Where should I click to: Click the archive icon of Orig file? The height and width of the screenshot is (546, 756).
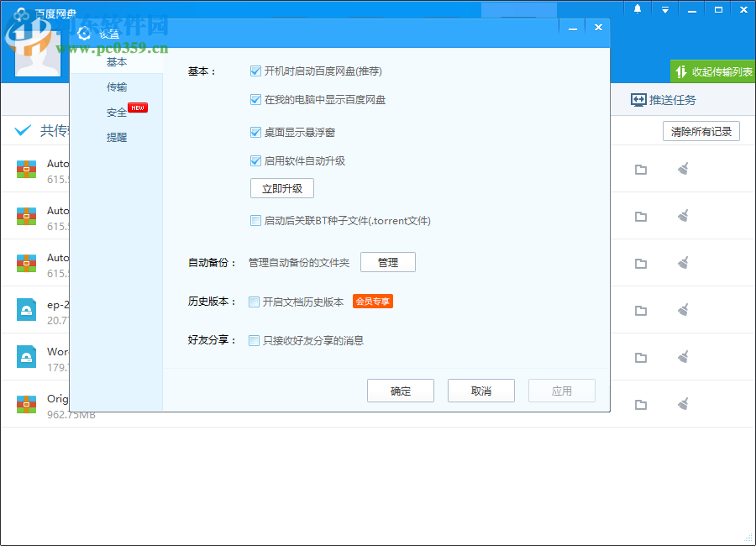click(x=26, y=405)
